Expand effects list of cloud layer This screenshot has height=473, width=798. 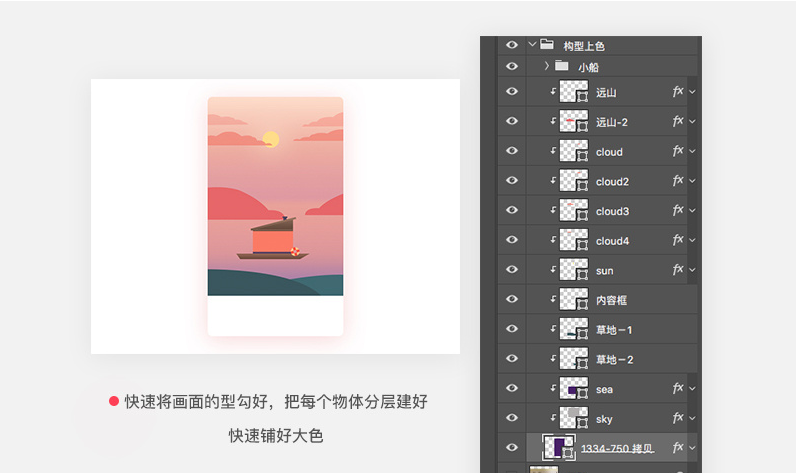(x=692, y=151)
